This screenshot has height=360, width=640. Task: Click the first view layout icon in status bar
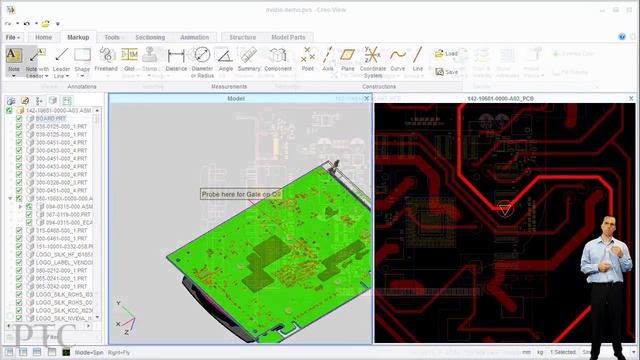coord(9,352)
